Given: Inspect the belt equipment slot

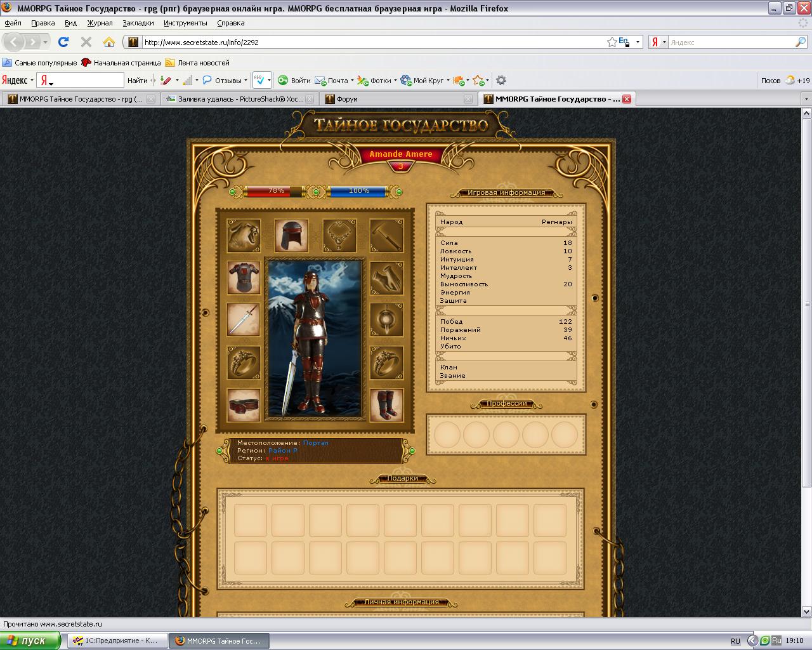Looking at the screenshot, I should [x=244, y=405].
